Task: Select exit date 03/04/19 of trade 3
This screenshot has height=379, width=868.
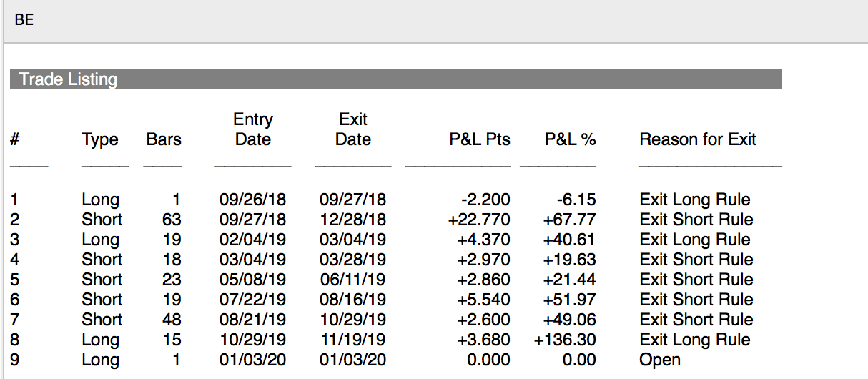Action: click(352, 240)
